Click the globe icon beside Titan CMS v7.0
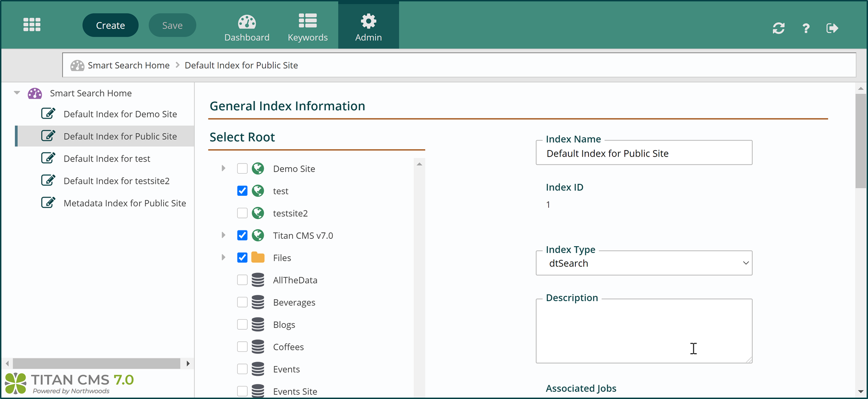Image resolution: width=868 pixels, height=399 pixels. coord(258,235)
